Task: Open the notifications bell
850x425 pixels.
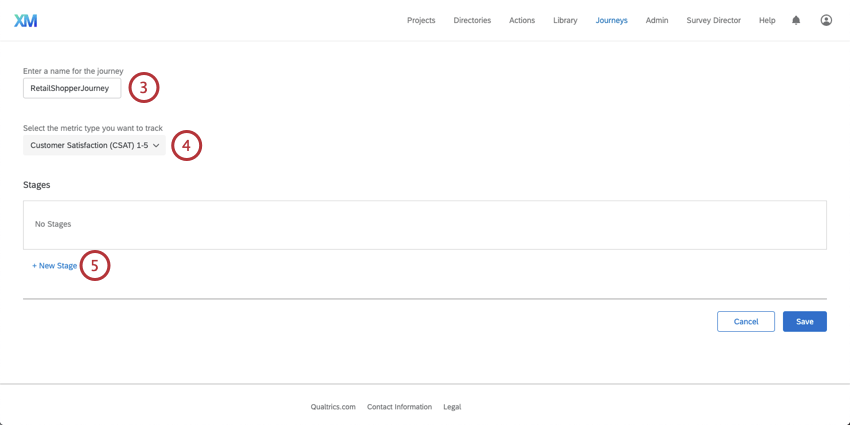Action: (x=796, y=21)
